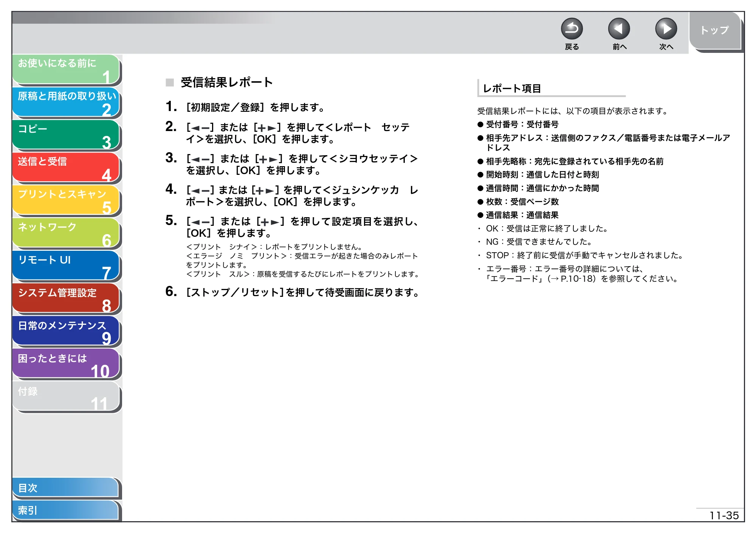The width and height of the screenshot is (756, 534).
Task: Go to chapter 6 ネットワーク
Action: pyautogui.click(x=66, y=233)
